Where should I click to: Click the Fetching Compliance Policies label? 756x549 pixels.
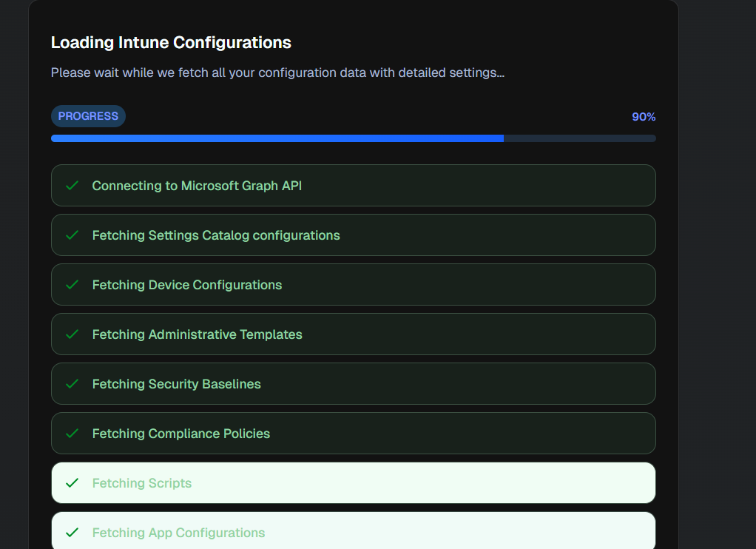pos(180,434)
